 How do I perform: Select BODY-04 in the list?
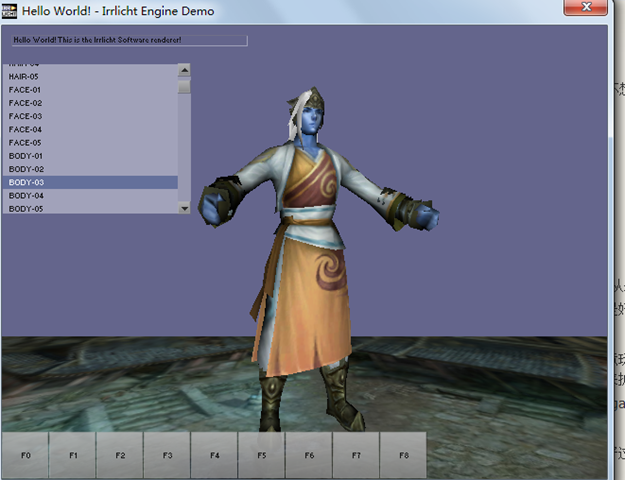point(90,195)
